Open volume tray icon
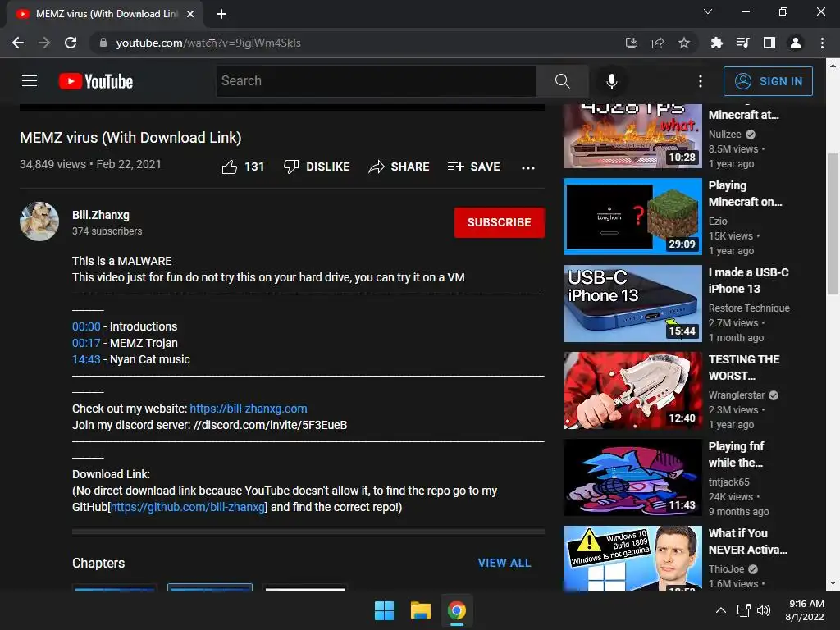The height and width of the screenshot is (630, 840). click(x=764, y=610)
